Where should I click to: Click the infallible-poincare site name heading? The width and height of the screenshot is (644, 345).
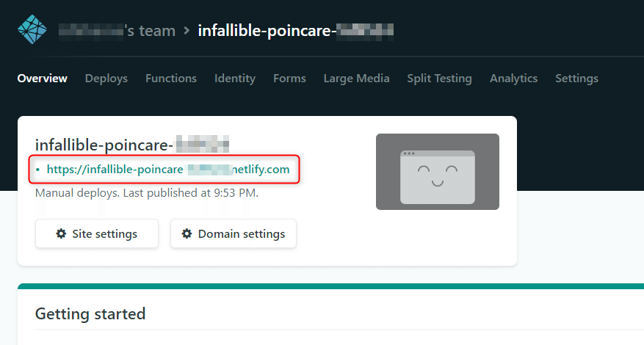[132, 145]
